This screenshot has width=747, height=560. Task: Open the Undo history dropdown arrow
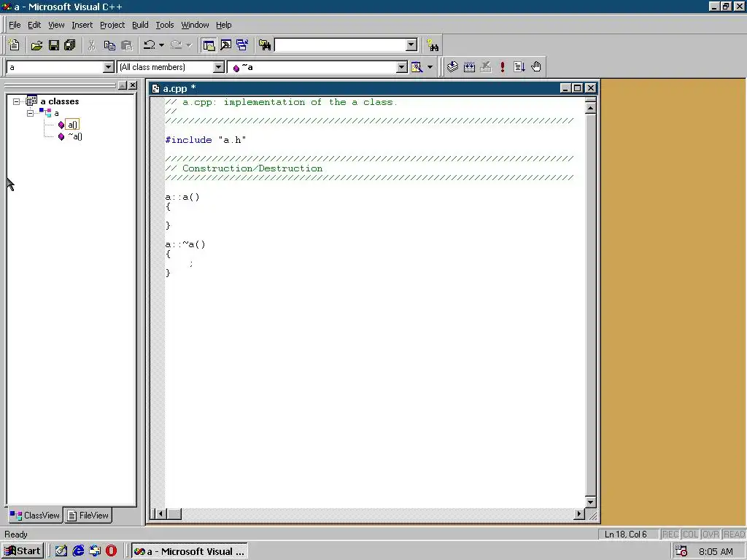click(x=161, y=45)
